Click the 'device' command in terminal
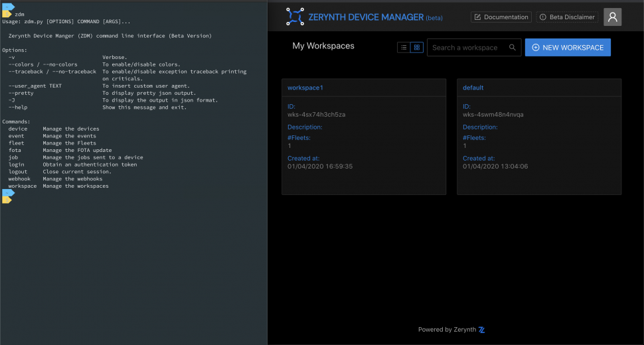The width and height of the screenshot is (644, 345). [x=18, y=129]
